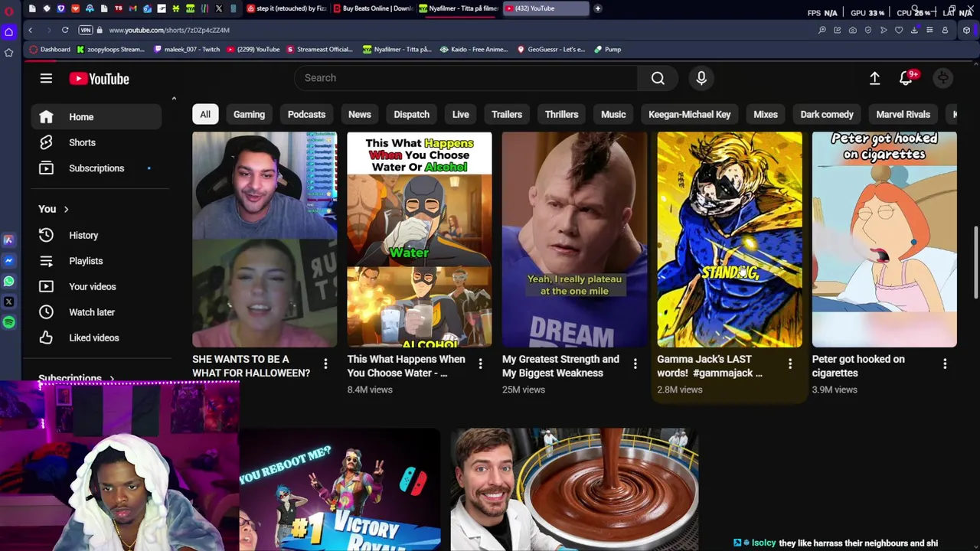Expand the You section chevron

(66, 209)
